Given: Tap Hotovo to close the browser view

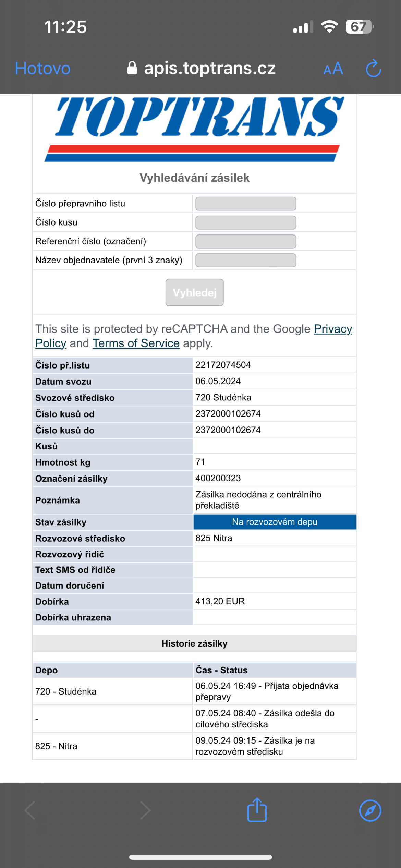Looking at the screenshot, I should [x=43, y=69].
